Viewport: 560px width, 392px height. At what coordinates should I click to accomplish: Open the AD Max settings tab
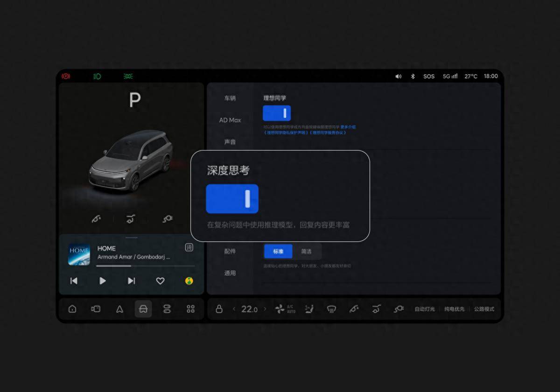coord(230,120)
